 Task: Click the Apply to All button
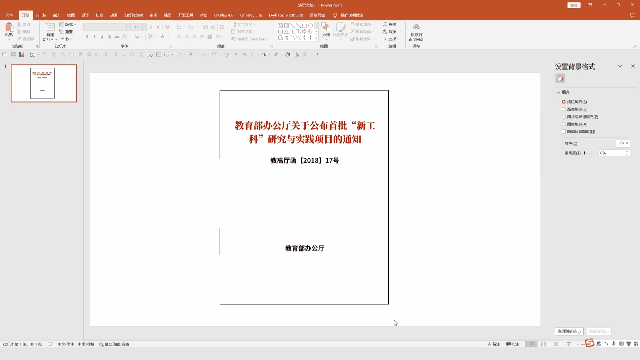(569, 331)
